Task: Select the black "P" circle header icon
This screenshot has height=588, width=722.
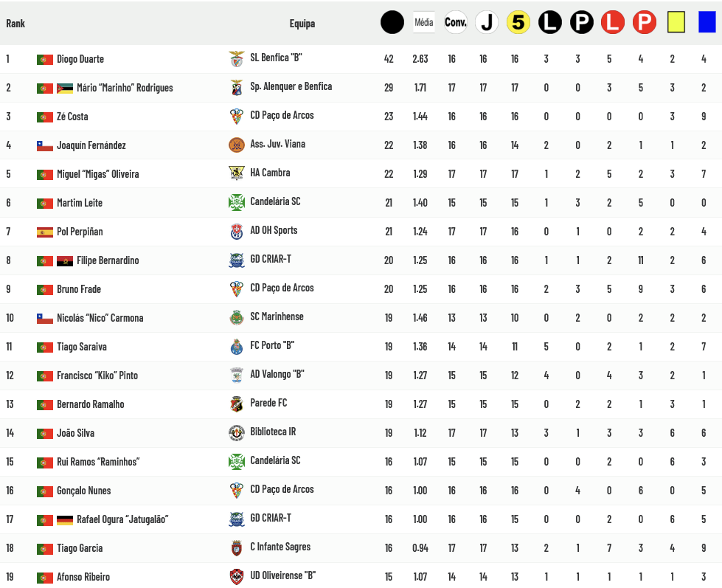Action: pos(581,23)
